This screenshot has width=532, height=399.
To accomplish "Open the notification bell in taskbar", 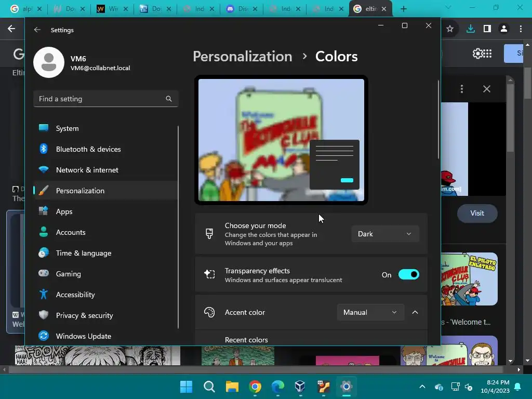I will coord(518,387).
